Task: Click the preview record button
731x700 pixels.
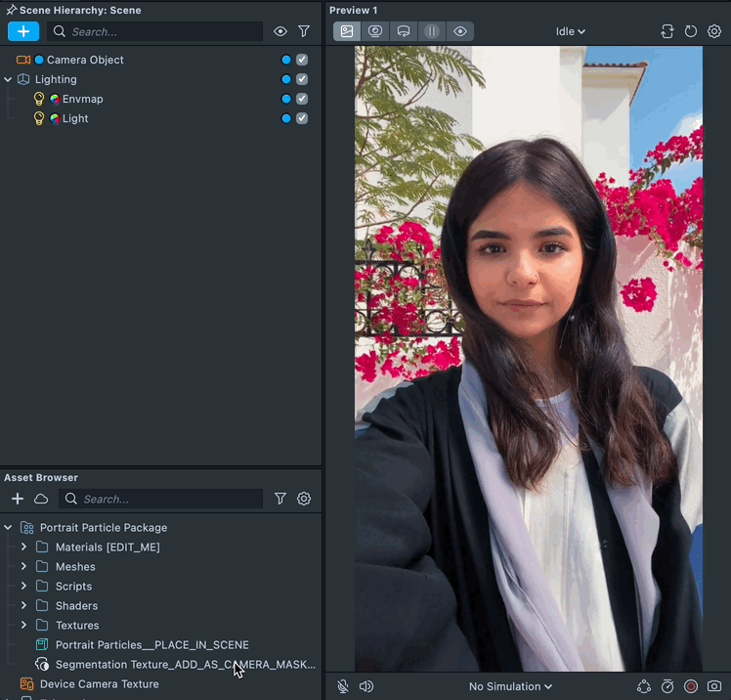Action: tap(691, 686)
